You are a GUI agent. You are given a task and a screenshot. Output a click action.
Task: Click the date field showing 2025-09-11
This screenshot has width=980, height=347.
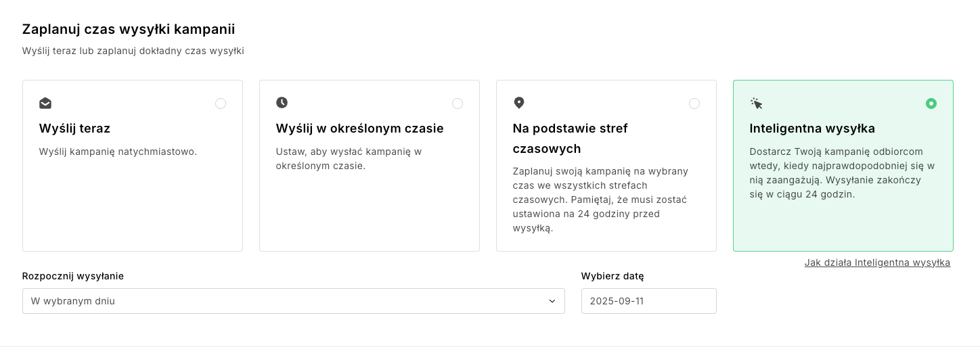click(x=648, y=301)
